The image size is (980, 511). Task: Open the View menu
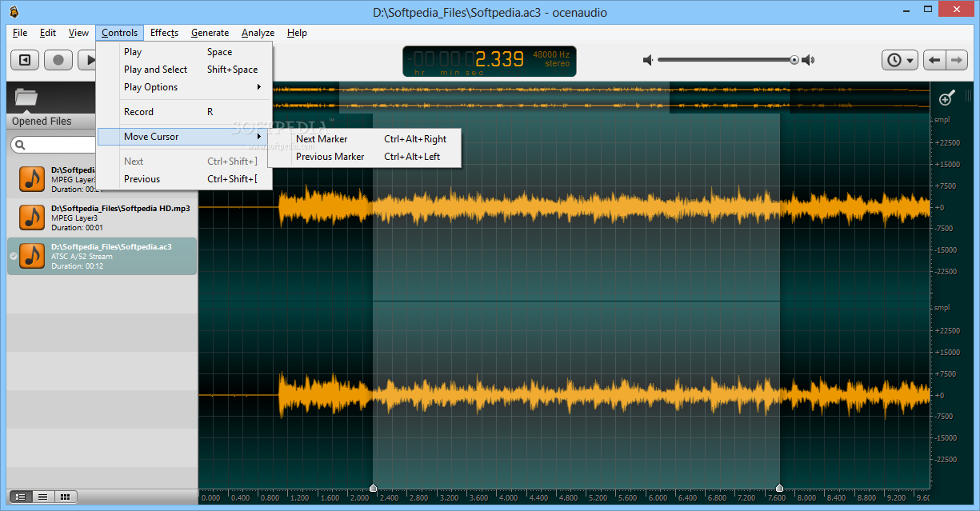(78, 33)
